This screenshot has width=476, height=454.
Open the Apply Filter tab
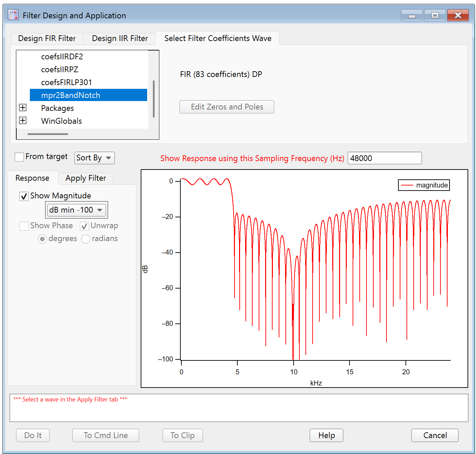tap(85, 178)
